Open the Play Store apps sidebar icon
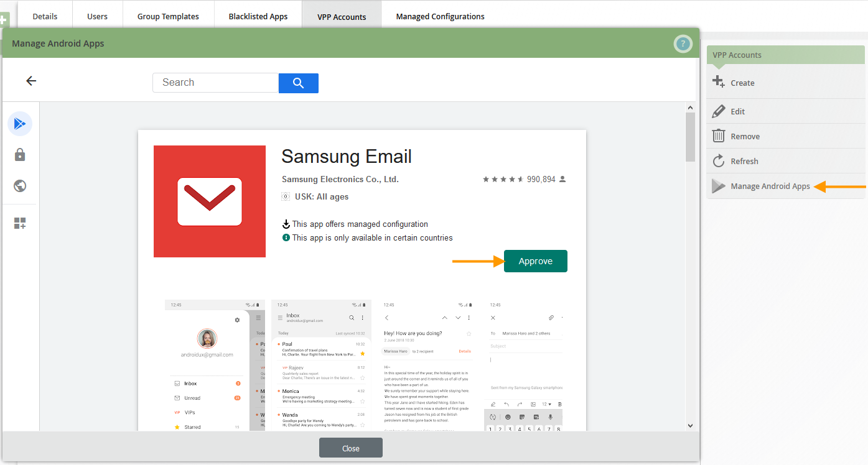Image resolution: width=868 pixels, height=465 pixels. pyautogui.click(x=20, y=124)
